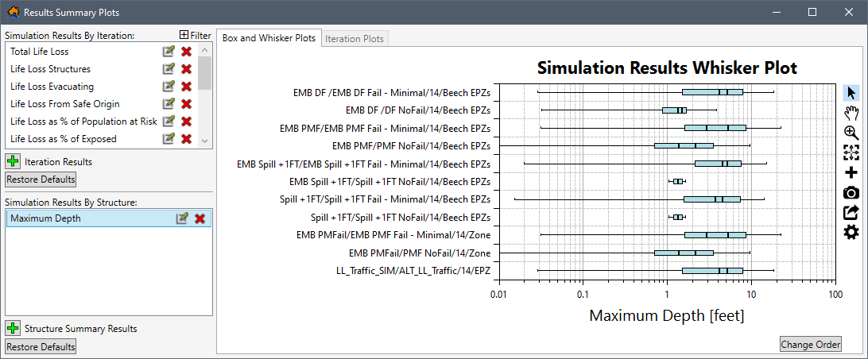Click EMB DF Fail - Minimal plot label
868x359 pixels.
[x=392, y=93]
